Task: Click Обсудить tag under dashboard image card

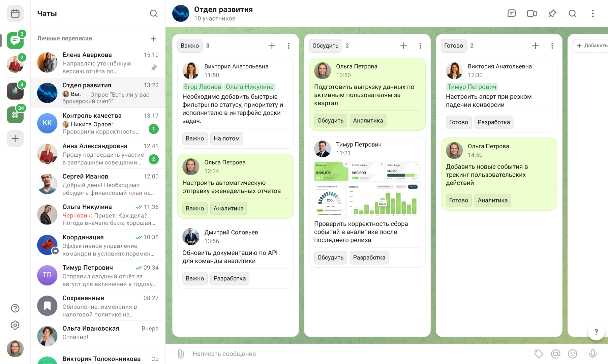Action: click(330, 258)
